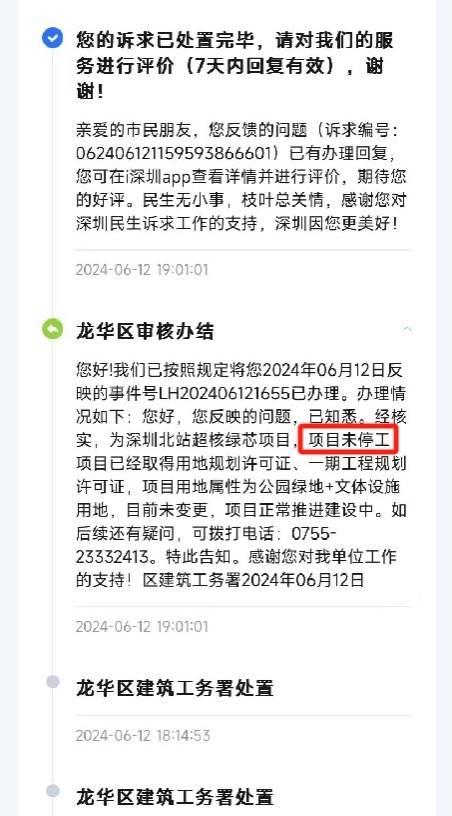The image size is (452, 816).
Task: Click the bottom grey timeline dot
Action: [x=53, y=791]
